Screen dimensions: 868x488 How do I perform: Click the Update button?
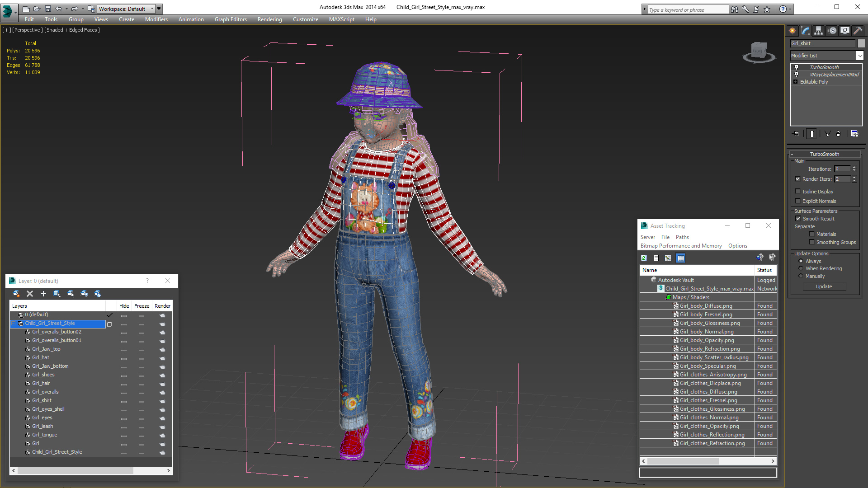point(824,286)
